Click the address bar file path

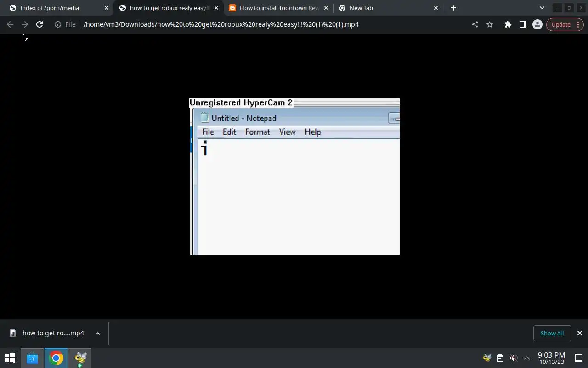point(221,24)
